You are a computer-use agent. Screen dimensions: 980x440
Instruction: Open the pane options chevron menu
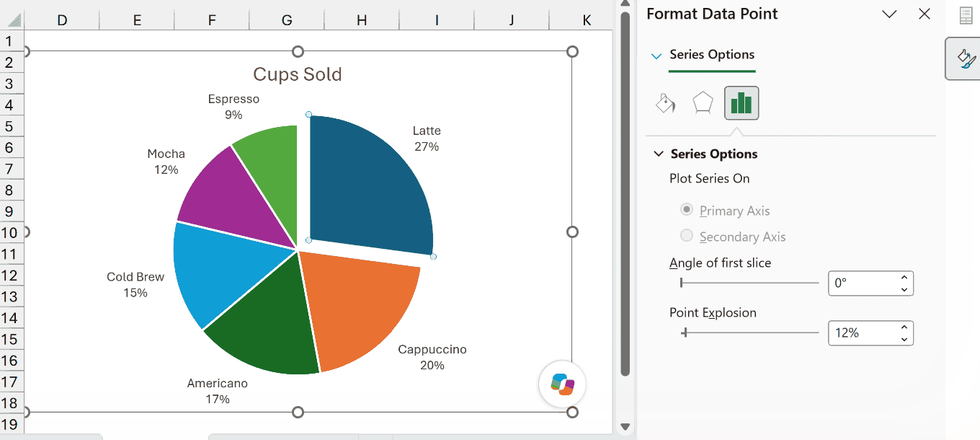[x=889, y=14]
